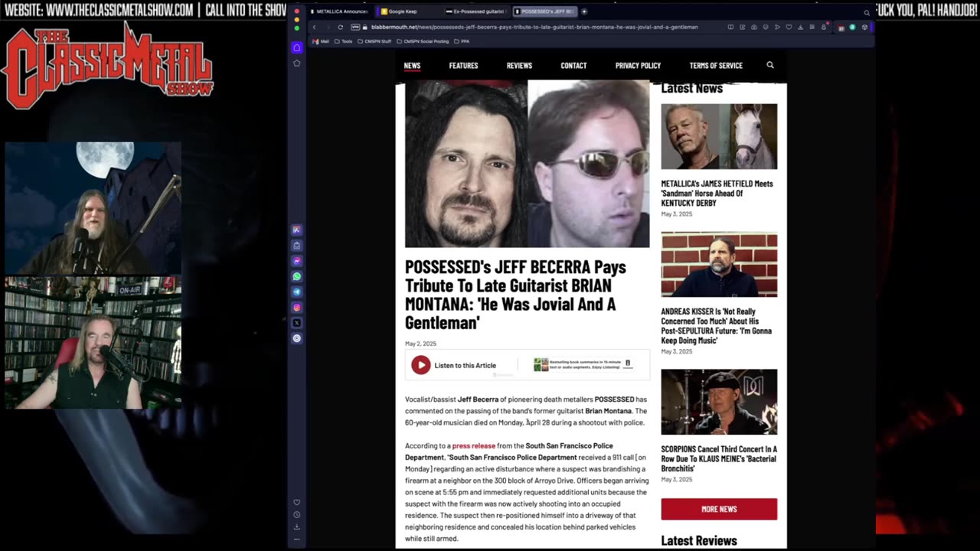Click the blabbermouth.net address bar URL
Image resolution: width=980 pixels, height=551 pixels.
[534, 27]
